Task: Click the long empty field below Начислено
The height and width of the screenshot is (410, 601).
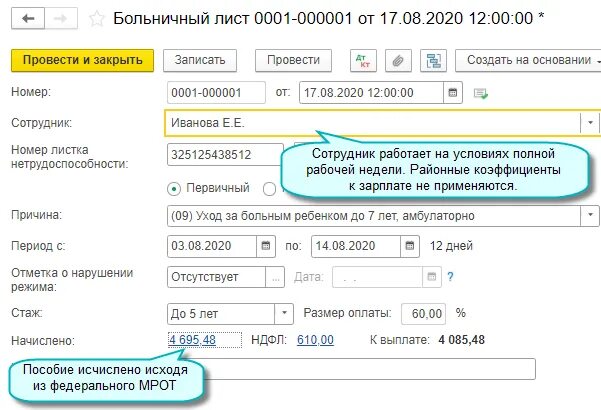Action: 368,369
